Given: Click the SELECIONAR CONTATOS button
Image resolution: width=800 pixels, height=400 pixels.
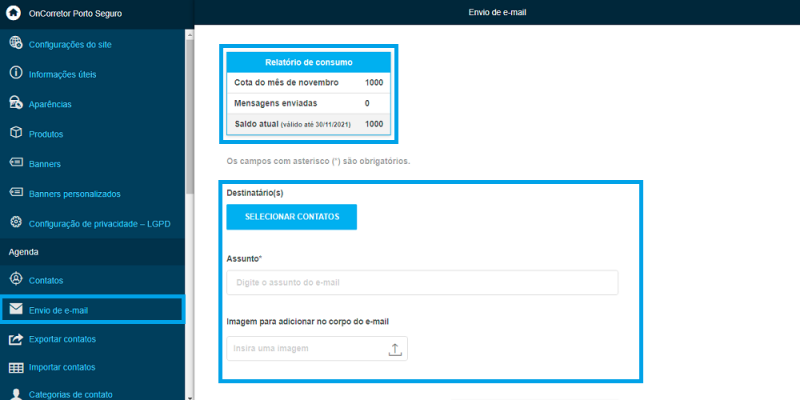Looking at the screenshot, I should (x=291, y=217).
